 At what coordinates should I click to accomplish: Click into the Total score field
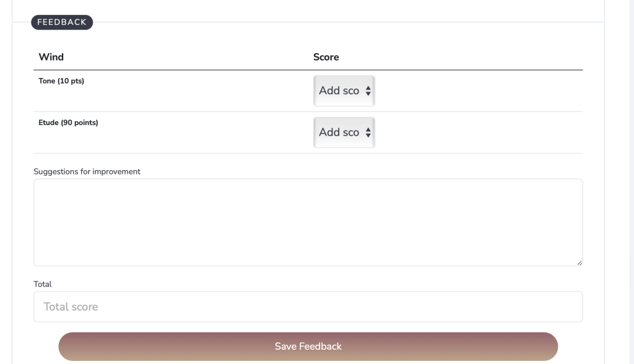[308, 306]
